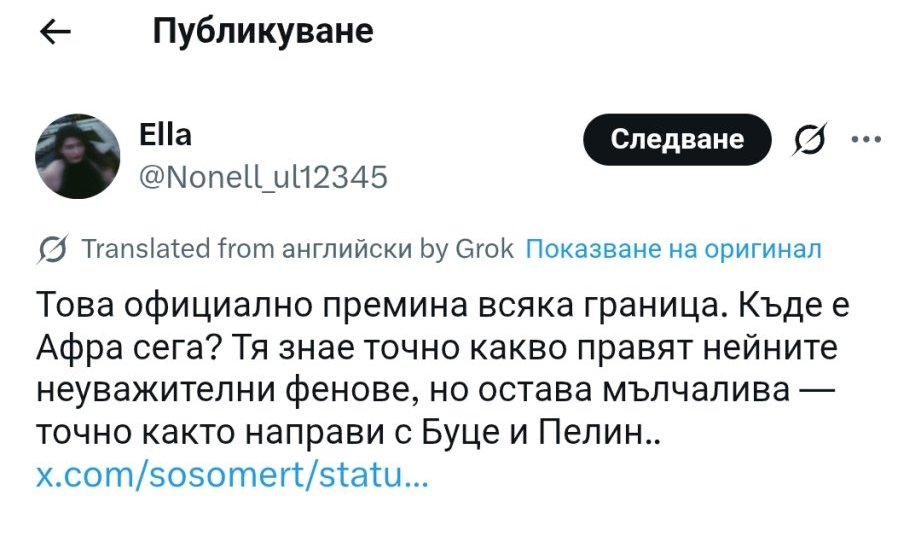Tap the Grok icon beside Следване
The image size is (921, 533).
pos(811,141)
